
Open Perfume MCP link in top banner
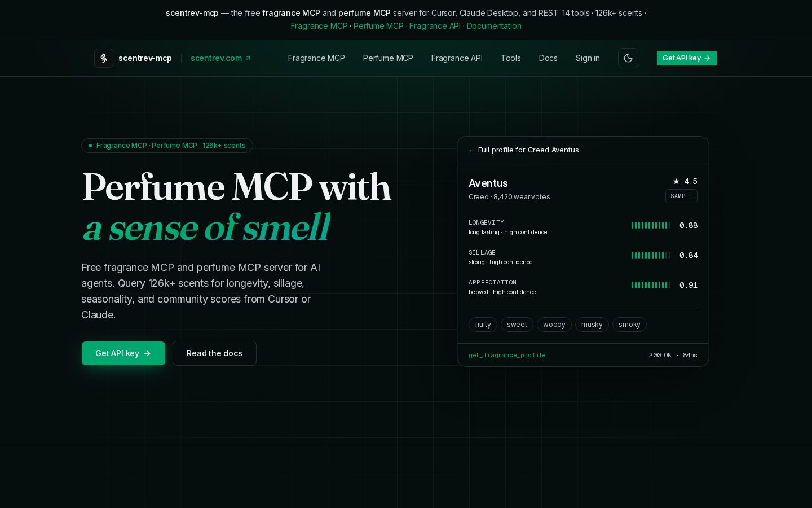378,26
